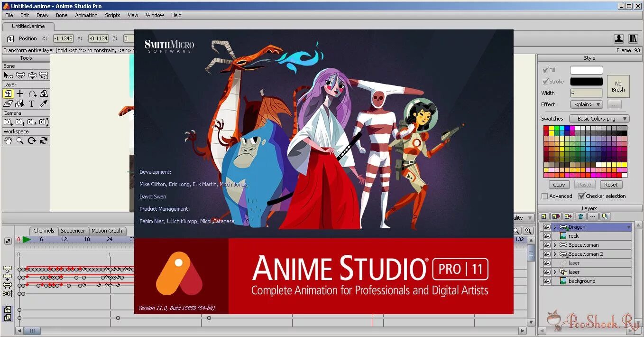Expand the Spacewoman bone layer

tap(555, 245)
